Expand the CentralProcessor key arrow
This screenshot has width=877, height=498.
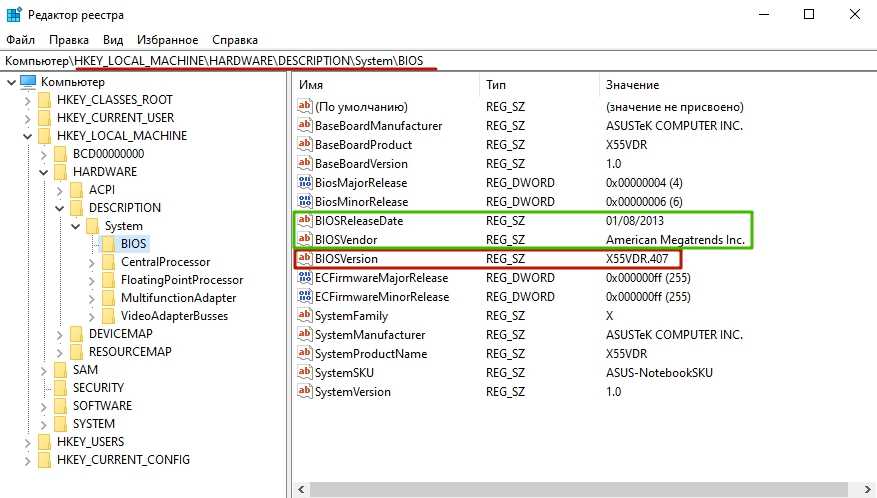click(90, 262)
